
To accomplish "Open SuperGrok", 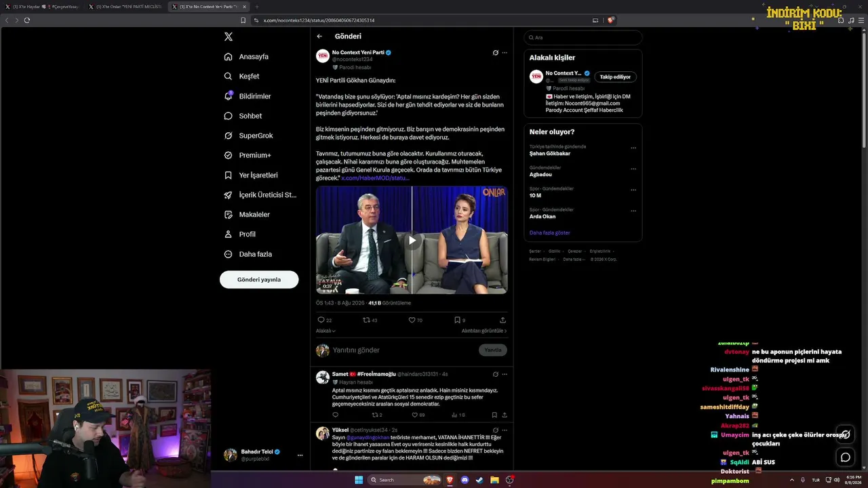I will point(248,136).
